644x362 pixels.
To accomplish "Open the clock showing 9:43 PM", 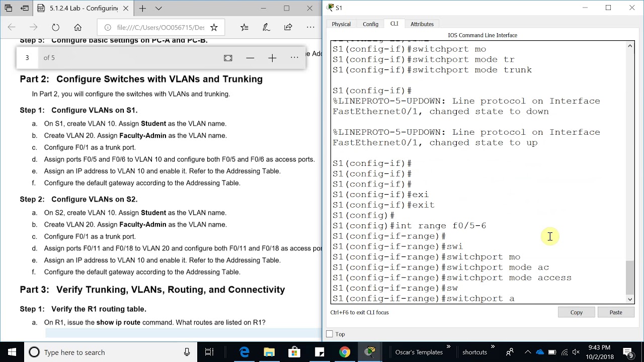I will tap(599, 352).
